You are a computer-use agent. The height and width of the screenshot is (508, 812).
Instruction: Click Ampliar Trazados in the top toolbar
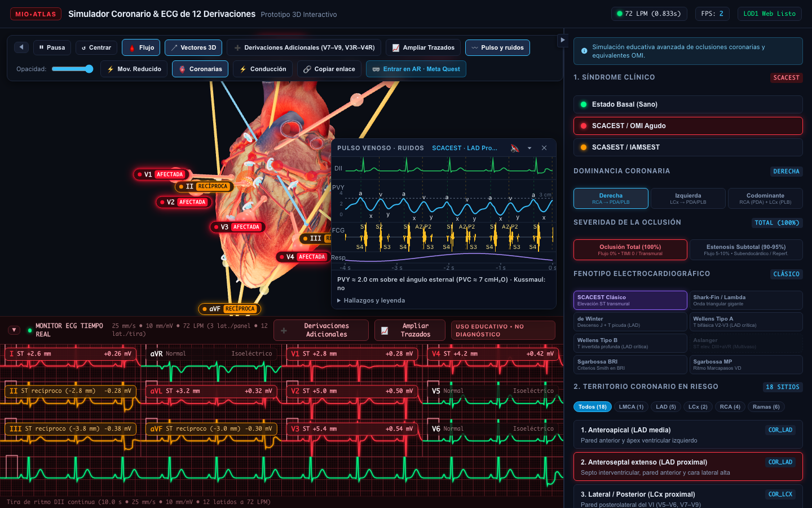pyautogui.click(x=423, y=47)
